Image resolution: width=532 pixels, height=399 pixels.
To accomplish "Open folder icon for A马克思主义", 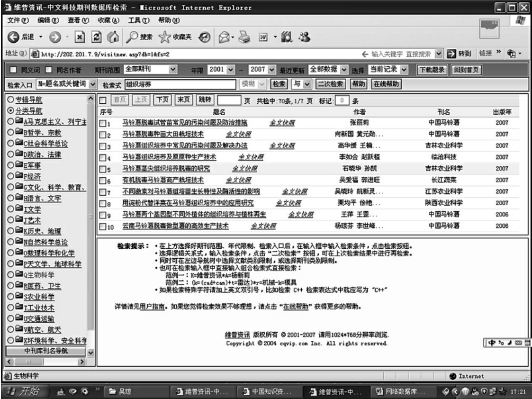I will [19, 121].
